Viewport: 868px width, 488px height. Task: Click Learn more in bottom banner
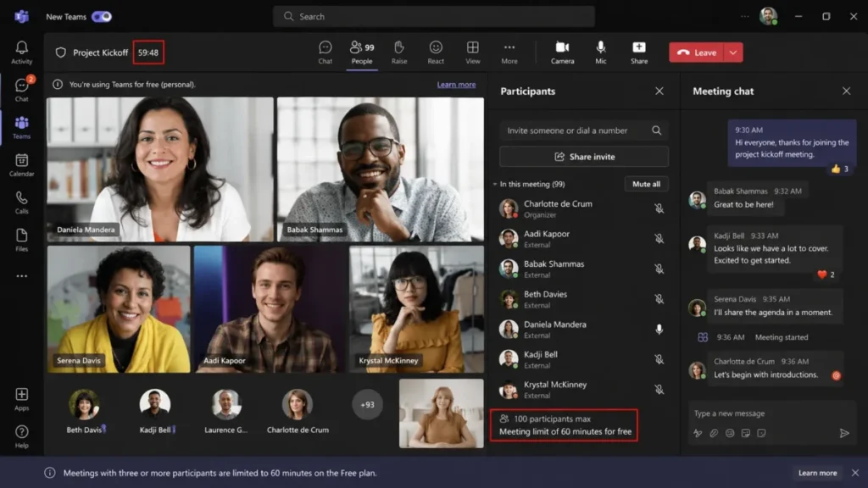coord(817,473)
